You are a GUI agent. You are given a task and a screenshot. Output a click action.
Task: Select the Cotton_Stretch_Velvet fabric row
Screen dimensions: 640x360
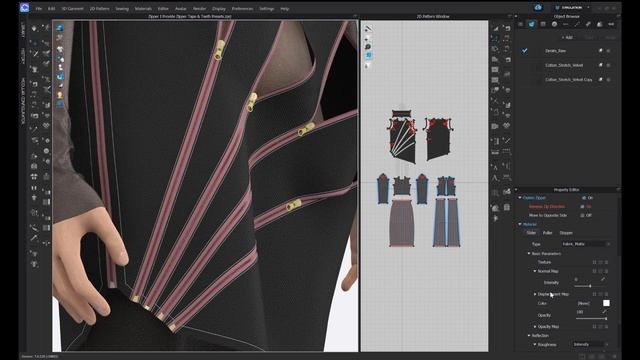pos(567,65)
